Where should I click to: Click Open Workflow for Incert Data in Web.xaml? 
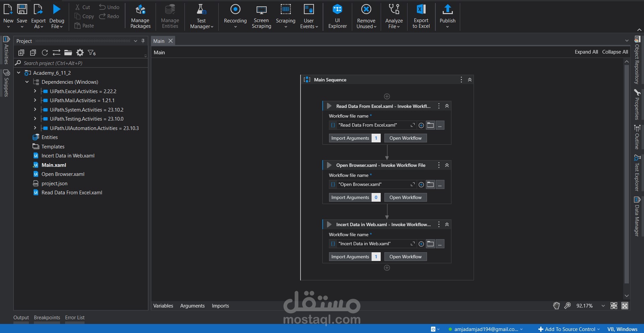coord(406,257)
